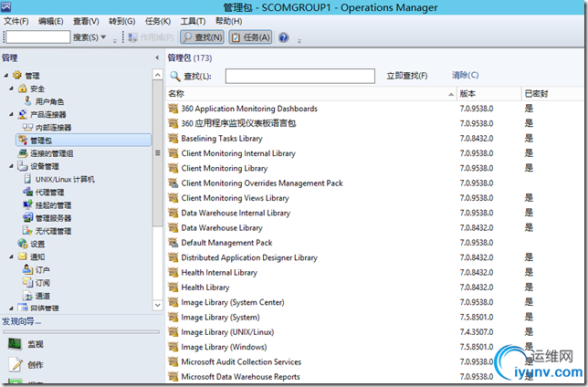Collapse the 通知 tree node
588x387 pixels.
tap(11, 256)
